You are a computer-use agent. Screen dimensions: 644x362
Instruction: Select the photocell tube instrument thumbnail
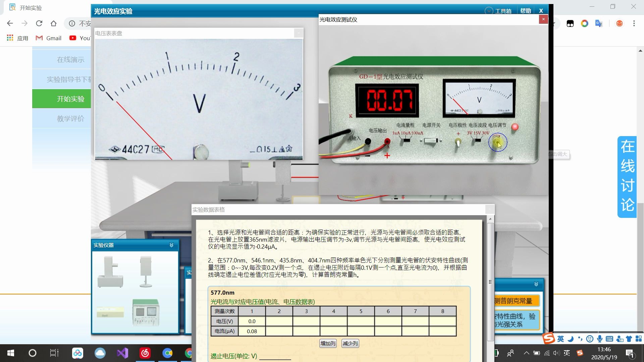pos(146,272)
